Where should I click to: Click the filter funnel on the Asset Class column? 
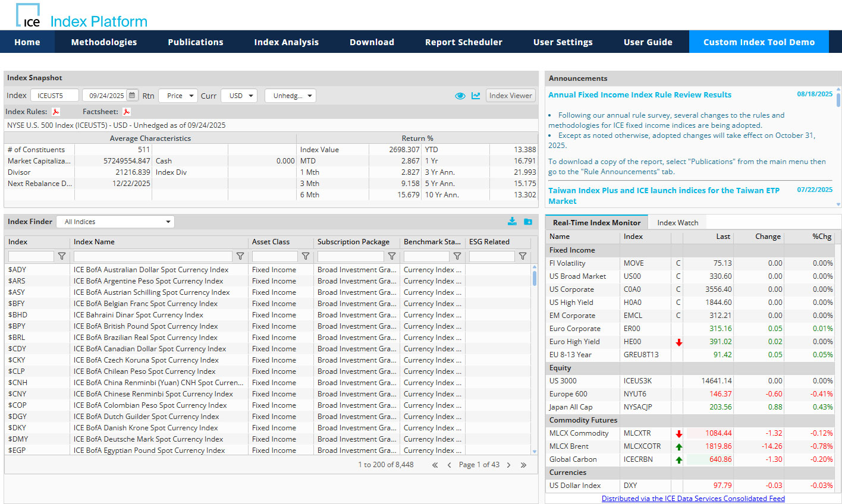306,256
